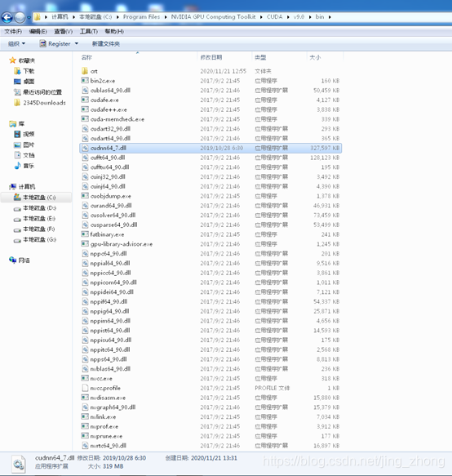The image size is (452, 476).
Task: Click the Computer icon in sidebar
Action: click(12, 186)
